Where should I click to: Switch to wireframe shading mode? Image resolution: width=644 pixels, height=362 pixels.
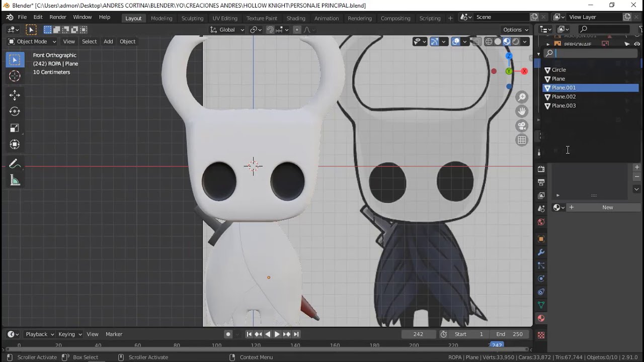tap(489, 42)
